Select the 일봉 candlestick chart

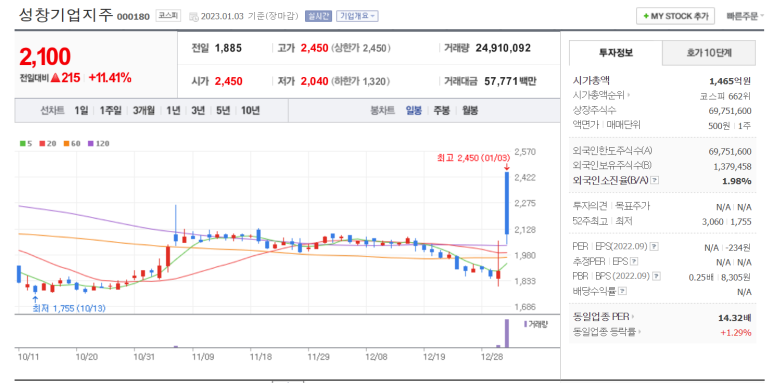[414, 110]
